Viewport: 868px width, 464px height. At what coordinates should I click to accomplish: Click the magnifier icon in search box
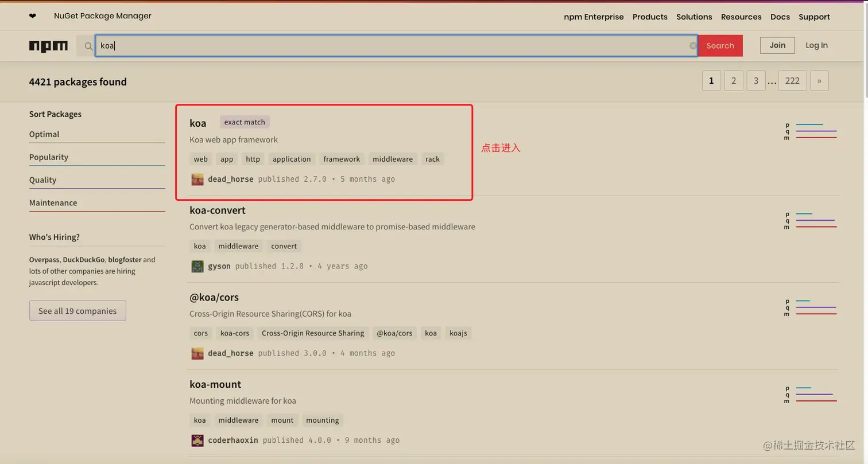88,46
